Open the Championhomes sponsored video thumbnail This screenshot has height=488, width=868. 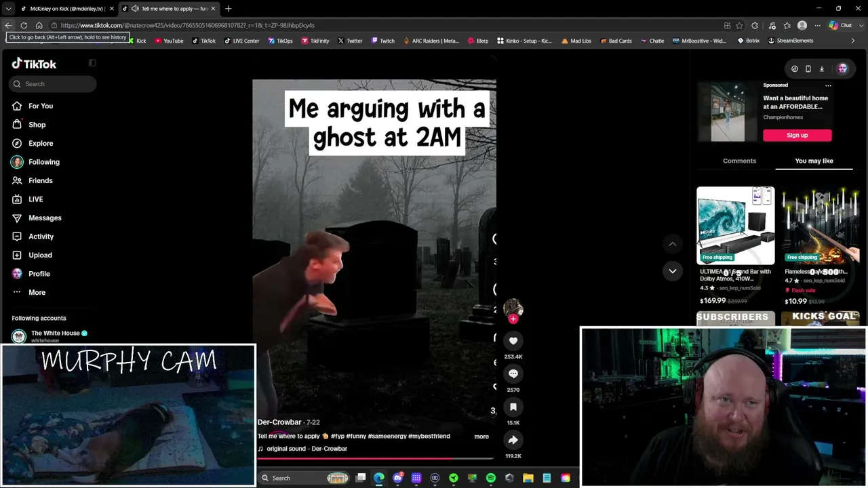tap(728, 112)
